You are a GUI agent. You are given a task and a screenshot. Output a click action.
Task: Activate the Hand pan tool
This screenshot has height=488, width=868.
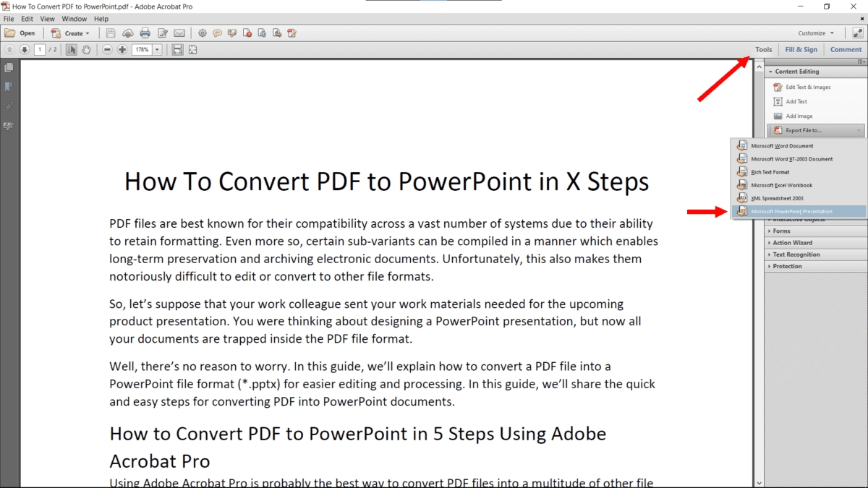86,50
